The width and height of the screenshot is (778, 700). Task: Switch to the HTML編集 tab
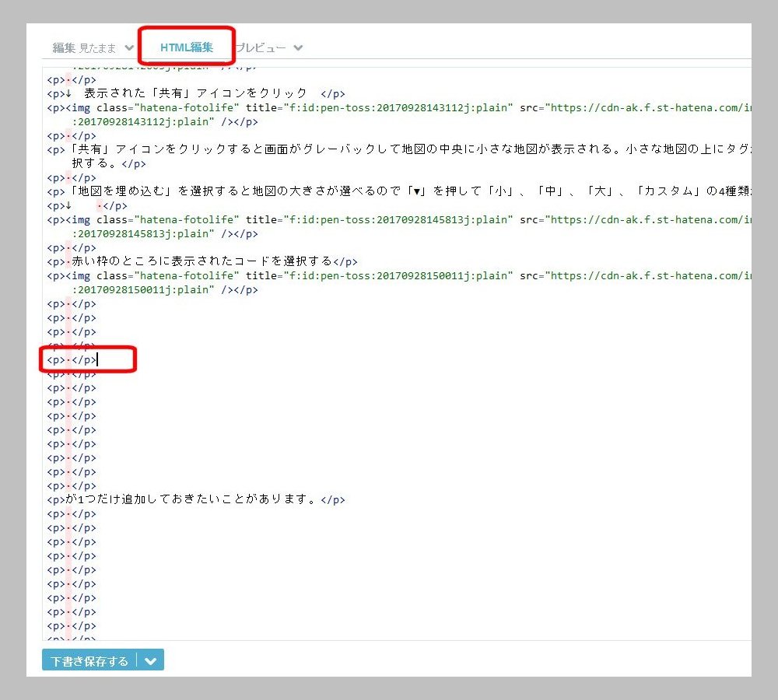coord(187,47)
